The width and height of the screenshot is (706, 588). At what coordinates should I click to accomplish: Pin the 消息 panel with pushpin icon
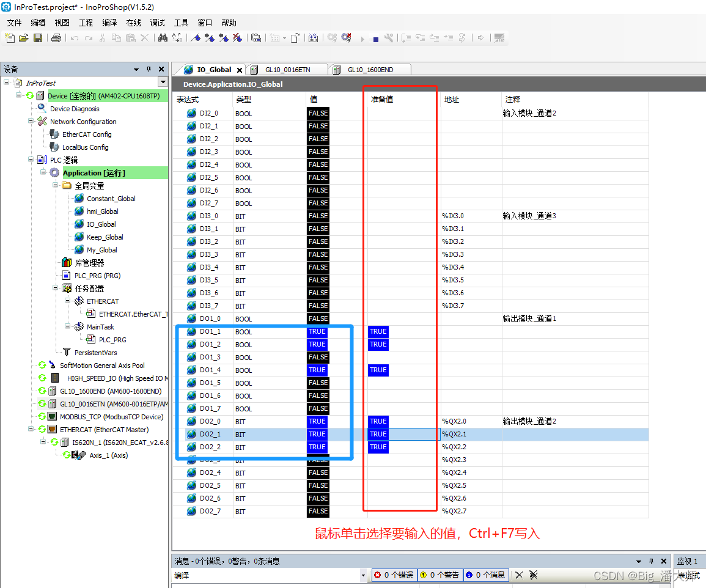coord(651,561)
